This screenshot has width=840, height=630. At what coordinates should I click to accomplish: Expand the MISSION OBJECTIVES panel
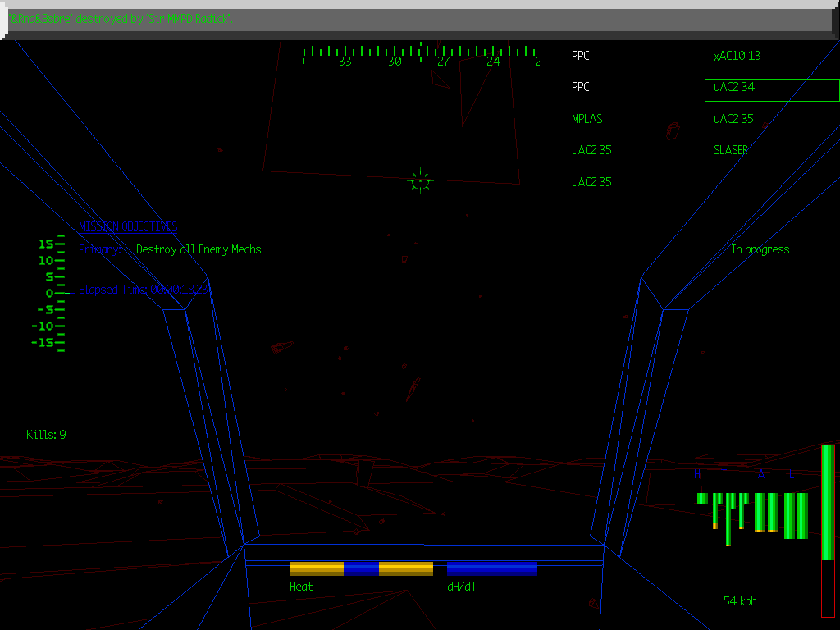(x=127, y=226)
